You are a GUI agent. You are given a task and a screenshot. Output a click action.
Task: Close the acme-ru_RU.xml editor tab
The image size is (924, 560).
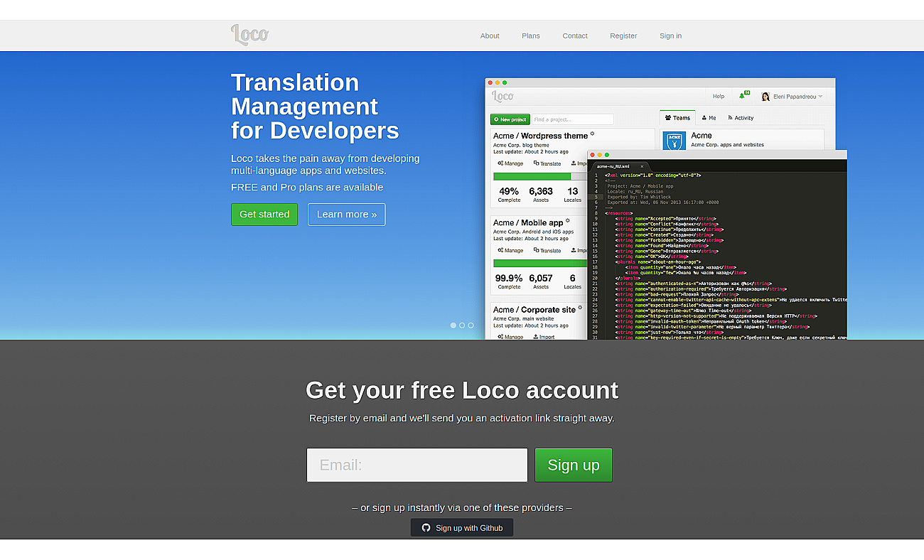click(x=642, y=166)
